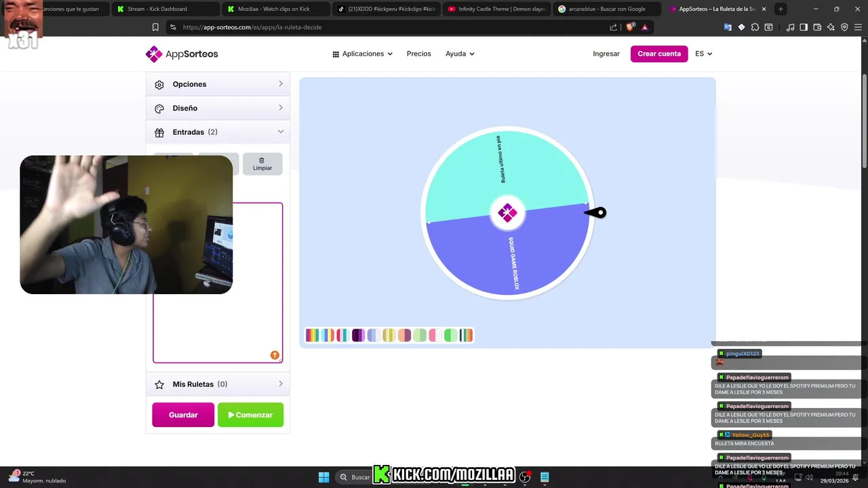The width and height of the screenshot is (868, 488).
Task: Click the VPN shield icon
Action: click(844, 27)
